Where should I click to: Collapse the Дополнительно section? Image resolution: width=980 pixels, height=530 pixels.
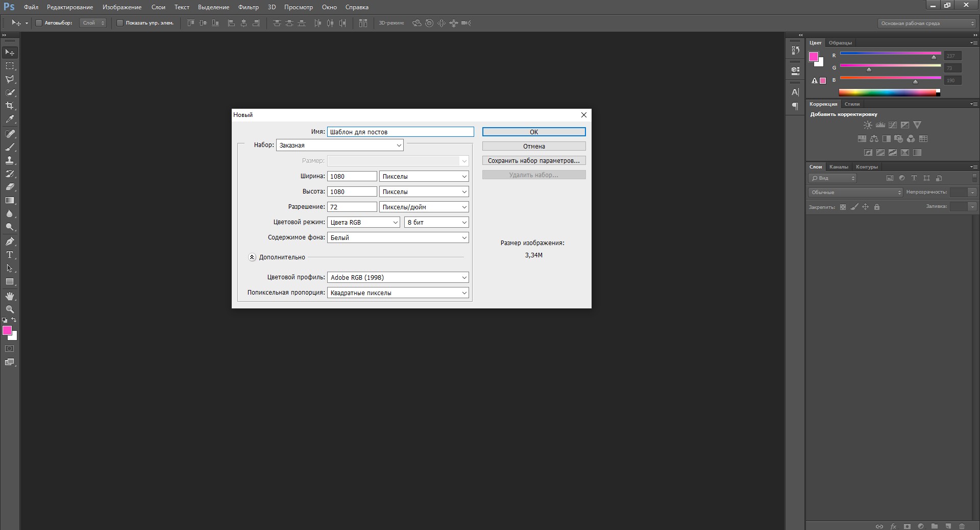click(252, 257)
